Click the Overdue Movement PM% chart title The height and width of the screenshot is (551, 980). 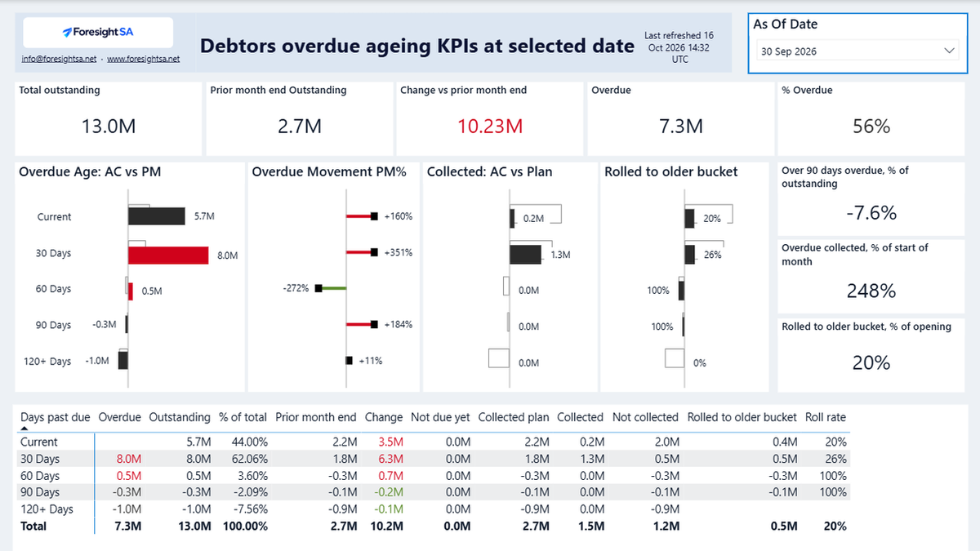(328, 172)
